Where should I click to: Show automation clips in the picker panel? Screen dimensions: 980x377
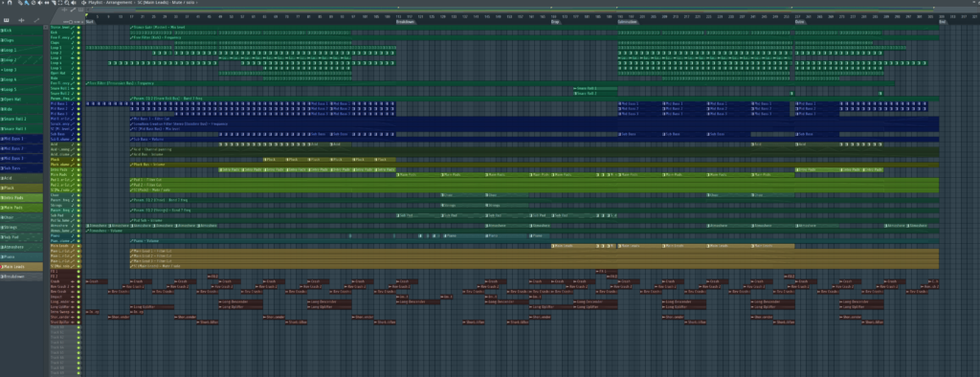(x=36, y=20)
